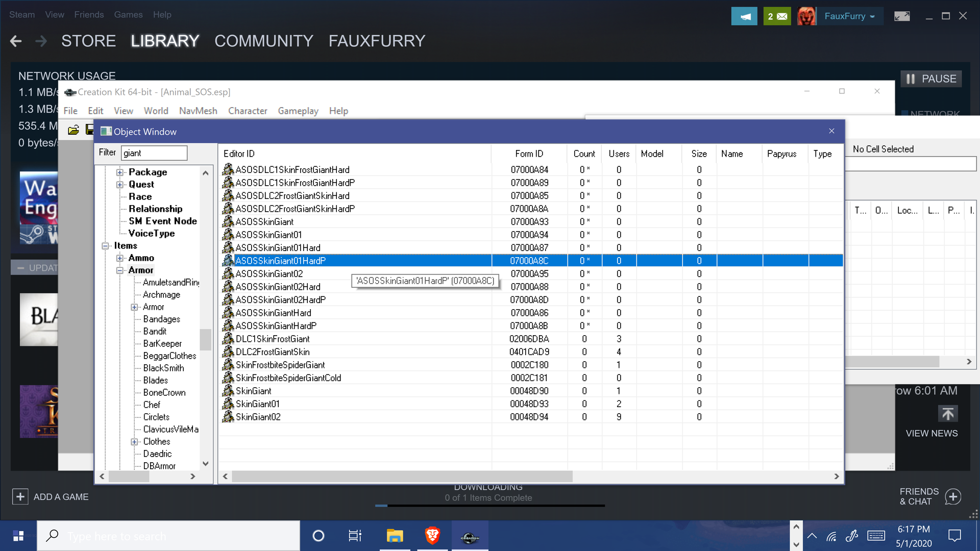Click armor icon beside DLC1SkinFrostGiant row
This screenshot has width=980, height=551.
click(228, 339)
